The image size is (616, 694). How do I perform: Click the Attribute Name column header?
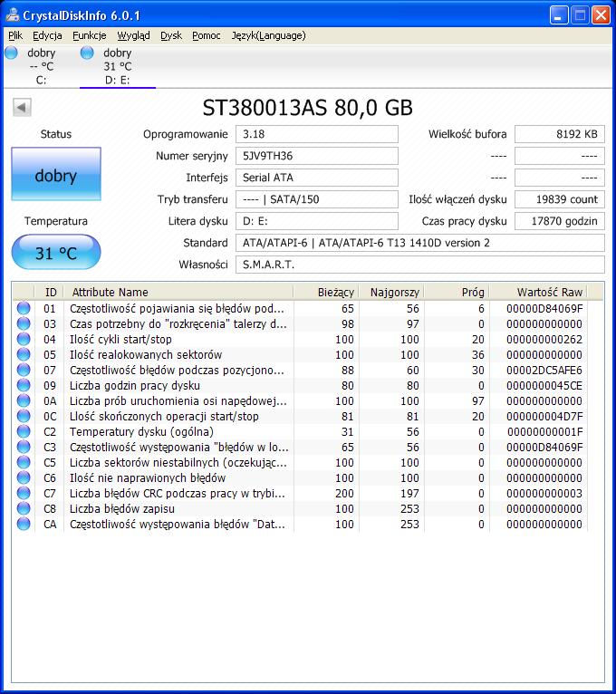click(x=178, y=292)
